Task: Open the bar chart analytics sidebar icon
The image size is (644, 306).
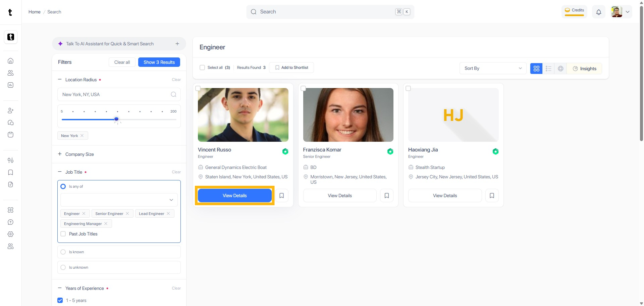Action: coord(11,85)
